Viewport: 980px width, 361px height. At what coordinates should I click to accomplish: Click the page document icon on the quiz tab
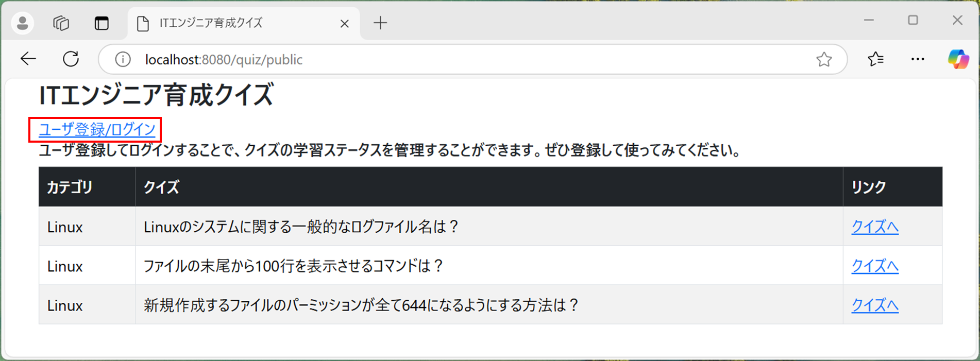point(143,23)
